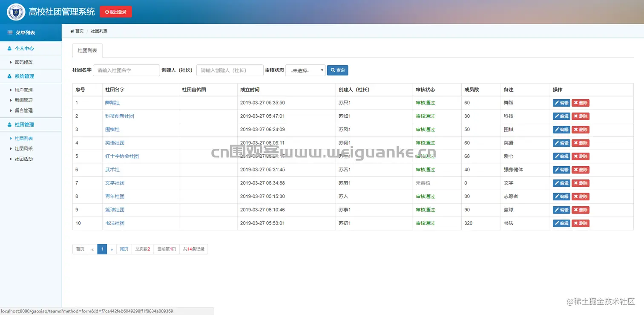Open the 武术社 club link
This screenshot has height=315, width=644.
point(112,170)
